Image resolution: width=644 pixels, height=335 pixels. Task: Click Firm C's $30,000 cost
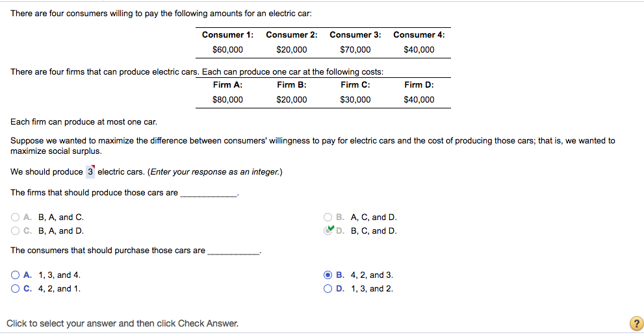click(355, 99)
